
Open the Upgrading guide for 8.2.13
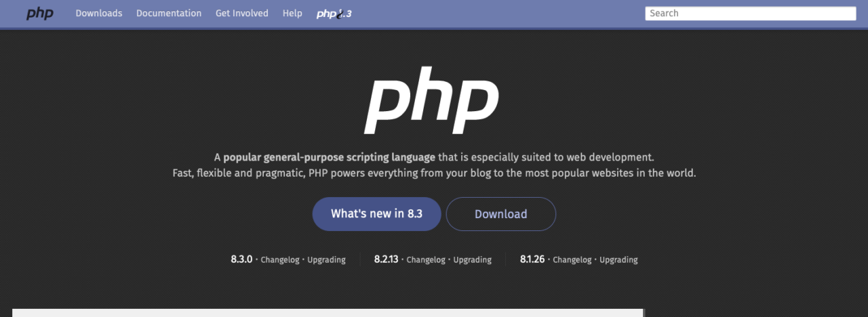coord(472,259)
